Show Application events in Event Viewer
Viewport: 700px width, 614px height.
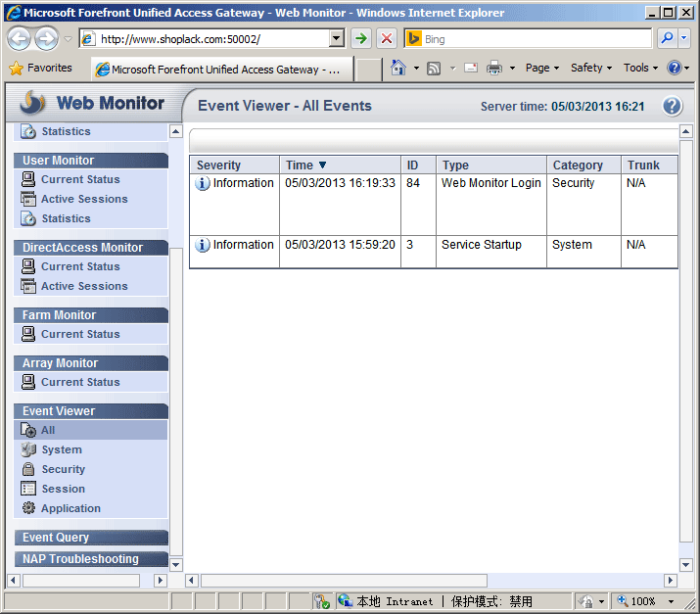tap(70, 508)
